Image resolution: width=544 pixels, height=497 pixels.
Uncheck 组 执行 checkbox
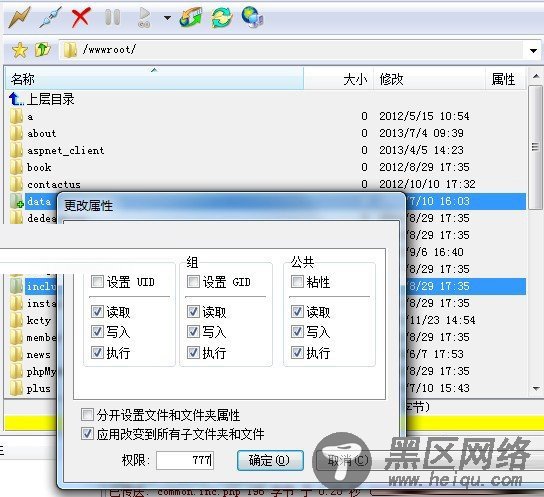[x=193, y=353]
